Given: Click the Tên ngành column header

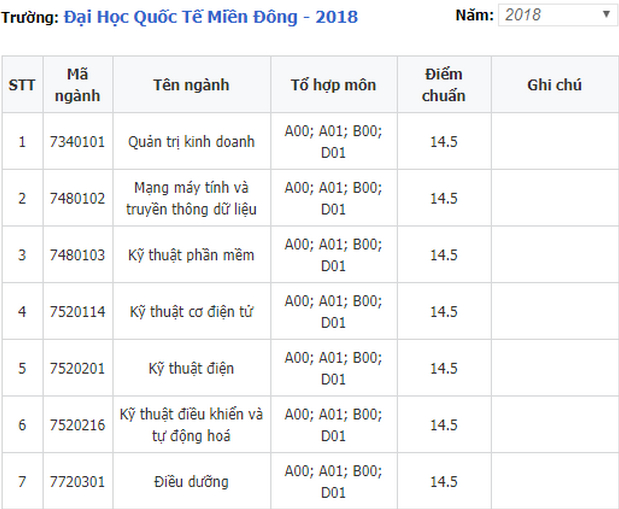Looking at the screenshot, I should (191, 85).
